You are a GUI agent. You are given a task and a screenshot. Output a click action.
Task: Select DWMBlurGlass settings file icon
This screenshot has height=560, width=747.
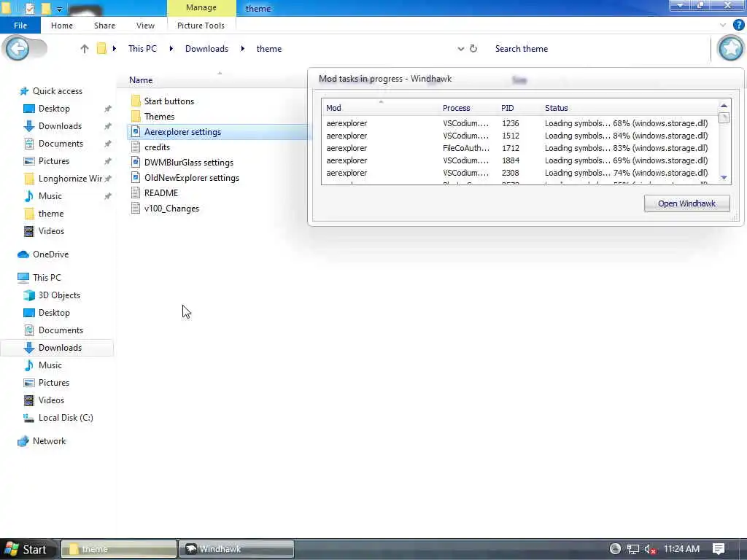point(136,163)
